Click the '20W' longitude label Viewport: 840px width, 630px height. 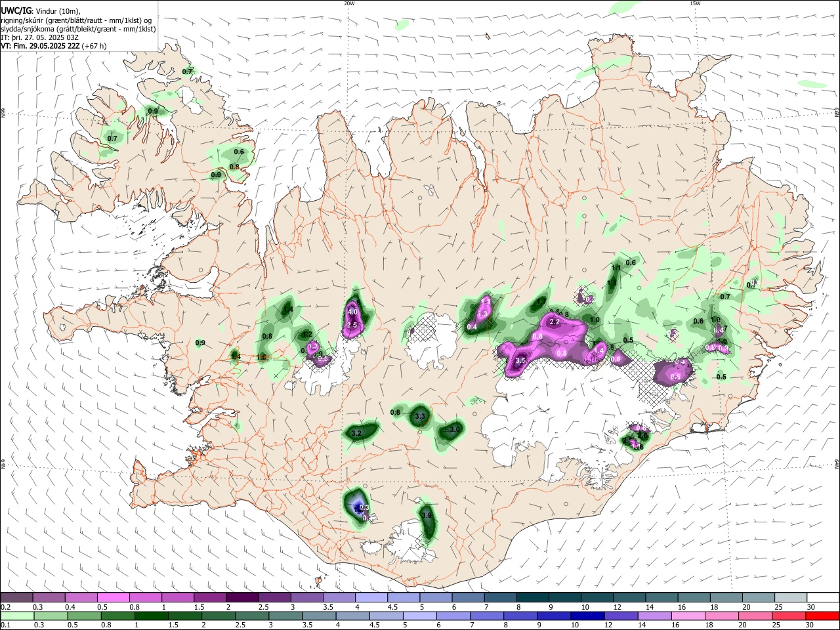pyautogui.click(x=349, y=3)
